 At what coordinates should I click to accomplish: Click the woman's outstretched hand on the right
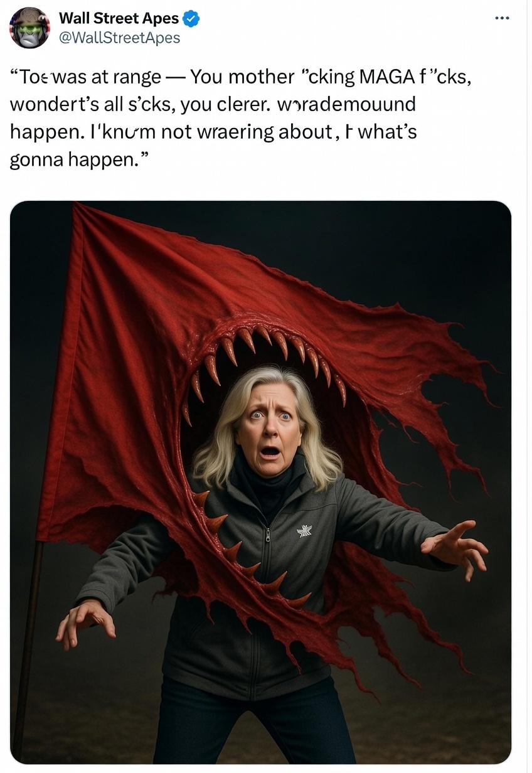click(x=456, y=549)
